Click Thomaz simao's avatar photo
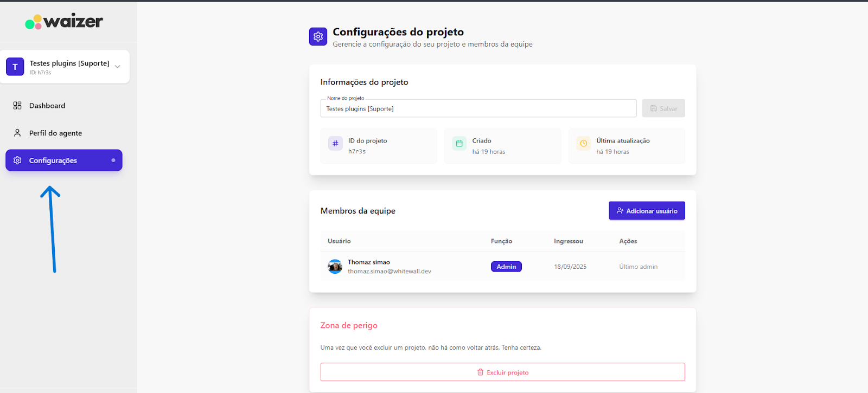The image size is (868, 393). pyautogui.click(x=335, y=267)
